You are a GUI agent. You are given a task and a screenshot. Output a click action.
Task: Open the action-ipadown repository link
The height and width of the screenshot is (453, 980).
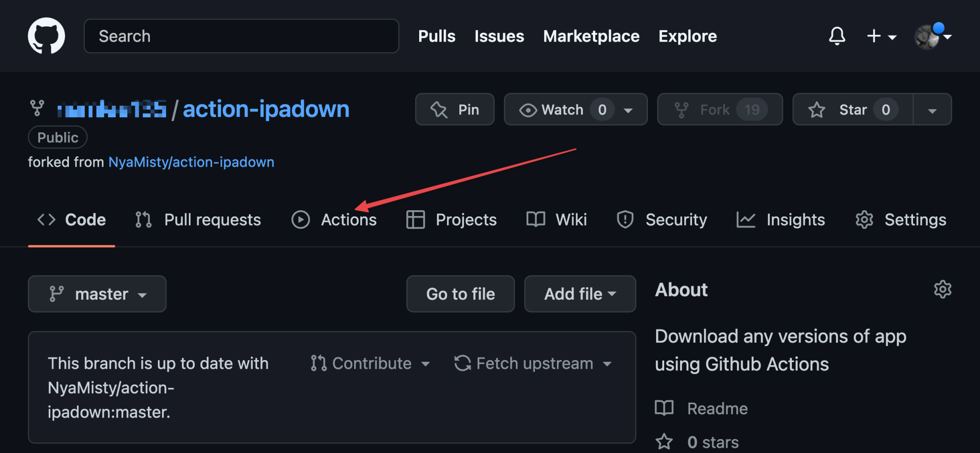coord(266,109)
